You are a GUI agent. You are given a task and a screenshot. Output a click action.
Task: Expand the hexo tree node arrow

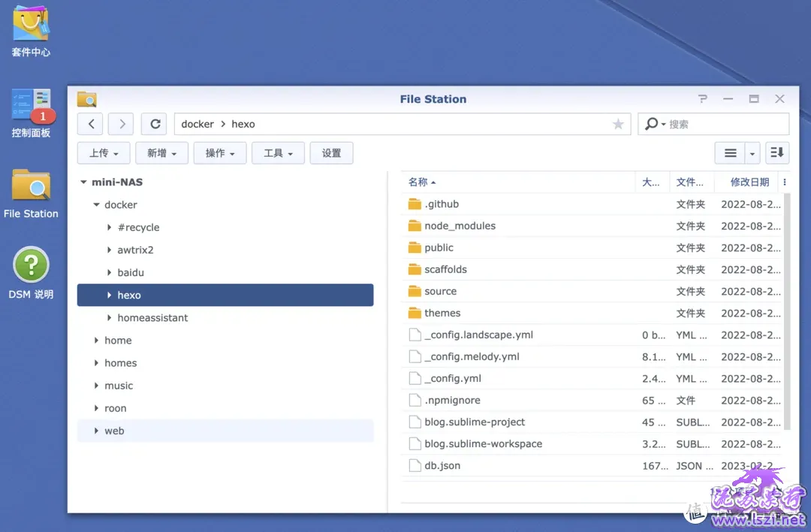point(109,295)
